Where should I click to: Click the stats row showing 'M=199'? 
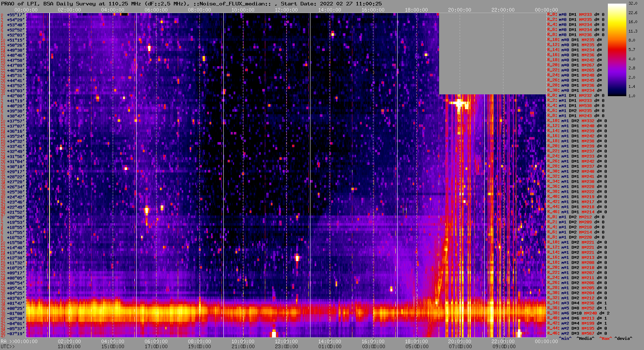tap(576, 323)
